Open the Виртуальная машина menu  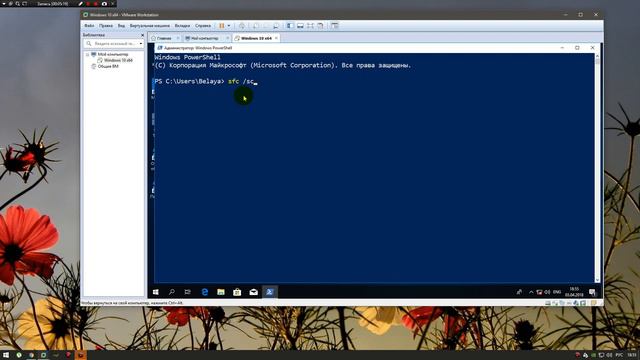pos(149,26)
